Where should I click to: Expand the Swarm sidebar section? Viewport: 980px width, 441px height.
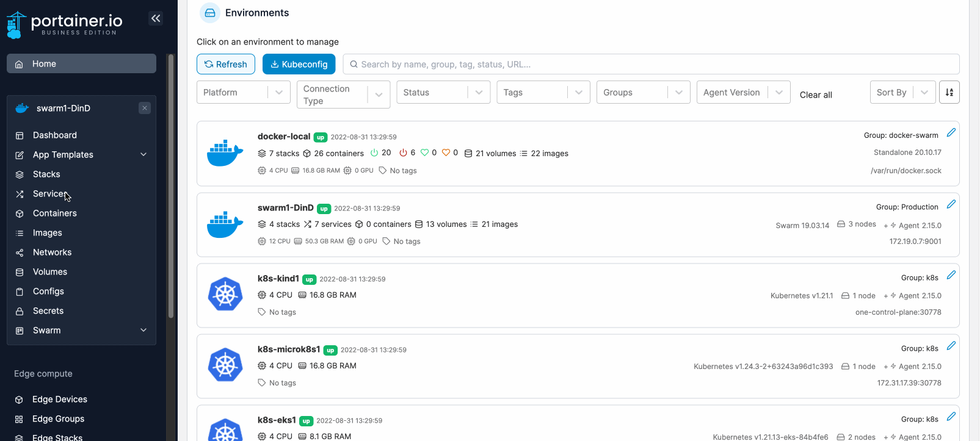143,330
